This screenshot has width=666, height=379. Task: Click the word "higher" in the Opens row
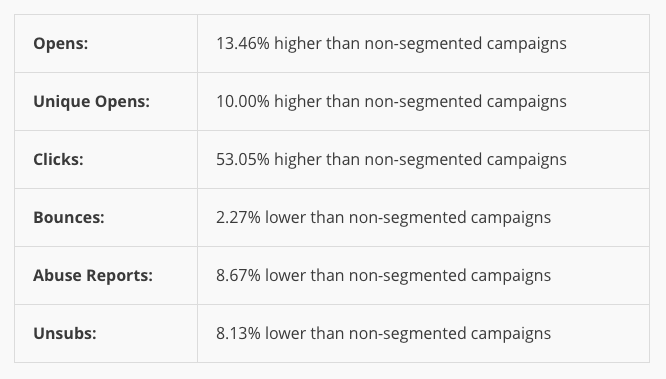coord(298,44)
